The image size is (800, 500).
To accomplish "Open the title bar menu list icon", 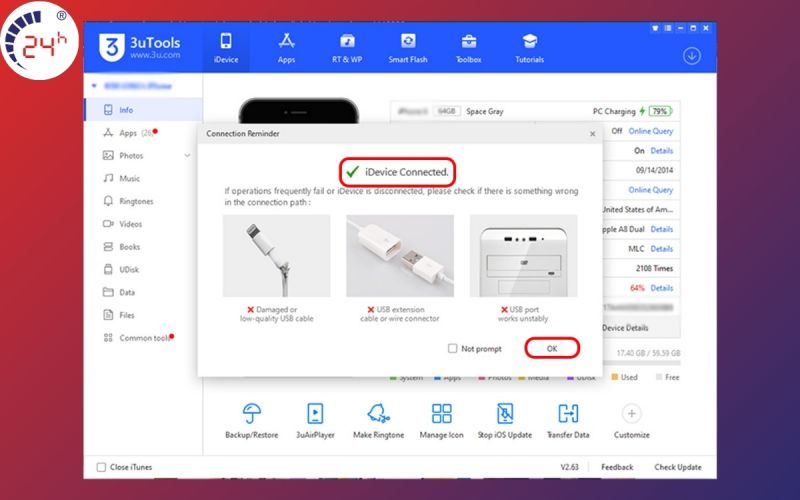I will (668, 28).
